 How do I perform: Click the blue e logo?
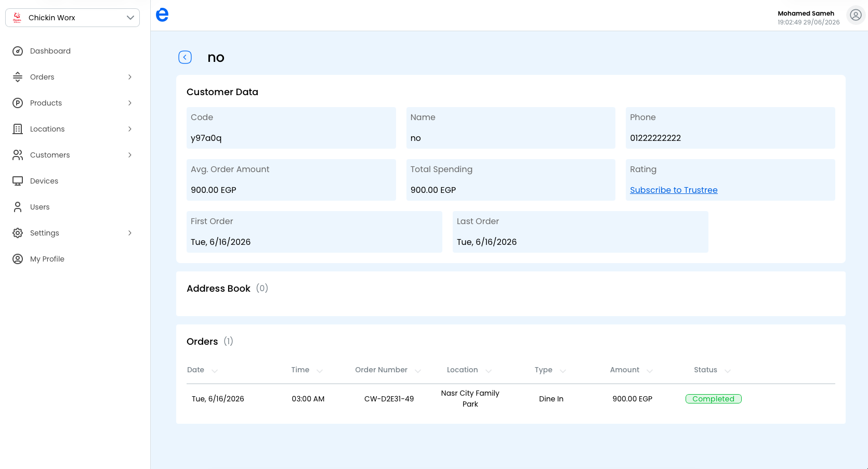pos(162,15)
